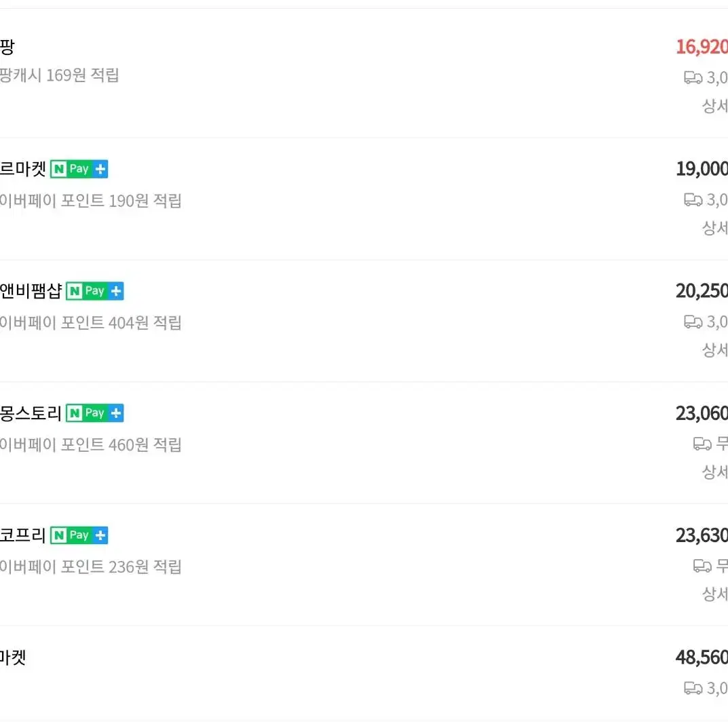Open the 코프리 seller link
Image resolution: width=728 pixels, height=728 pixels.
click(x=23, y=535)
